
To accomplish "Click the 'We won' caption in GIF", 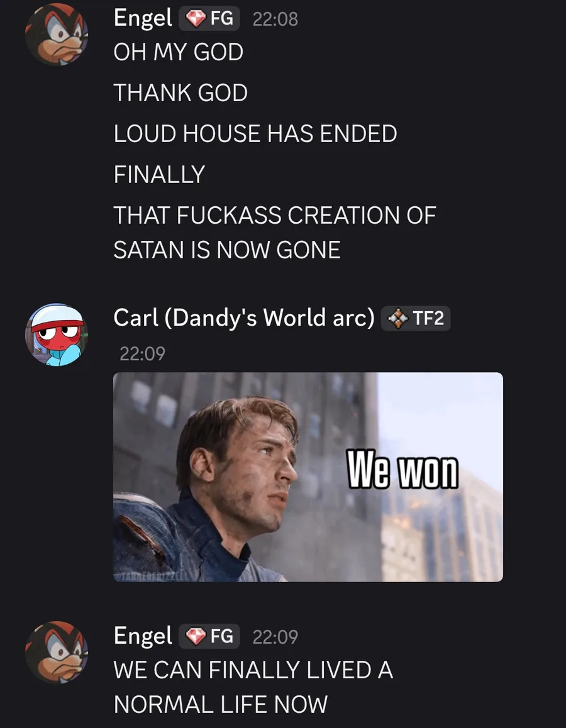I will [403, 471].
